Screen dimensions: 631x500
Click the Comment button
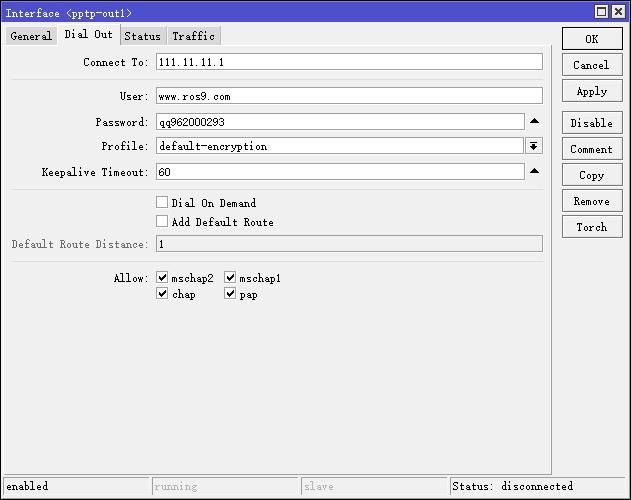[591, 149]
